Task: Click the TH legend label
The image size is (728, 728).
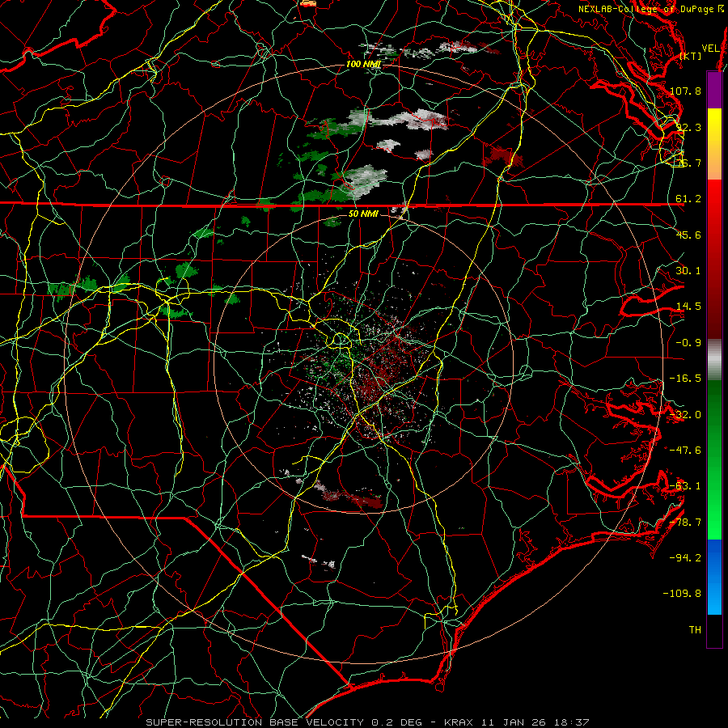Action: tap(695, 630)
